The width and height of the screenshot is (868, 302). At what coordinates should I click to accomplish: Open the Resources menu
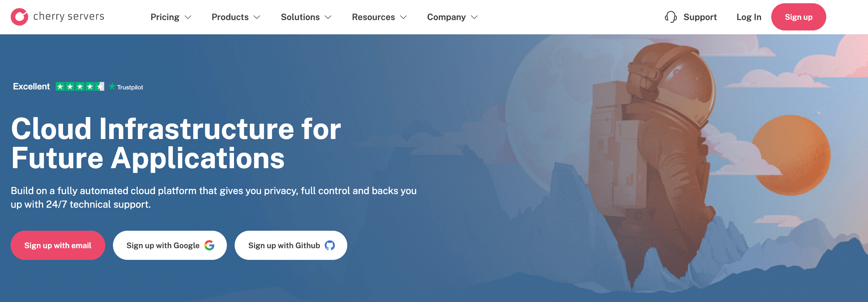click(x=373, y=17)
